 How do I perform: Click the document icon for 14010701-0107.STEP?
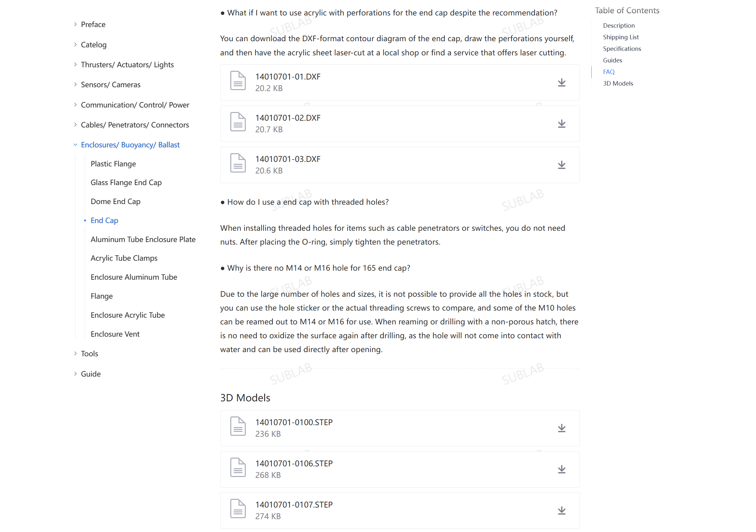(238, 508)
